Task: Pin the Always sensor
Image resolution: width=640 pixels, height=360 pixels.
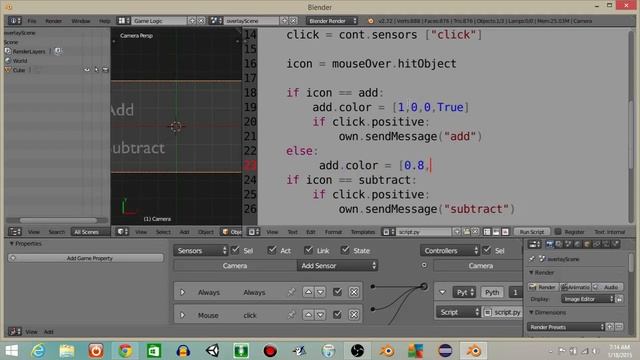Action: pyautogui.click(x=291, y=292)
